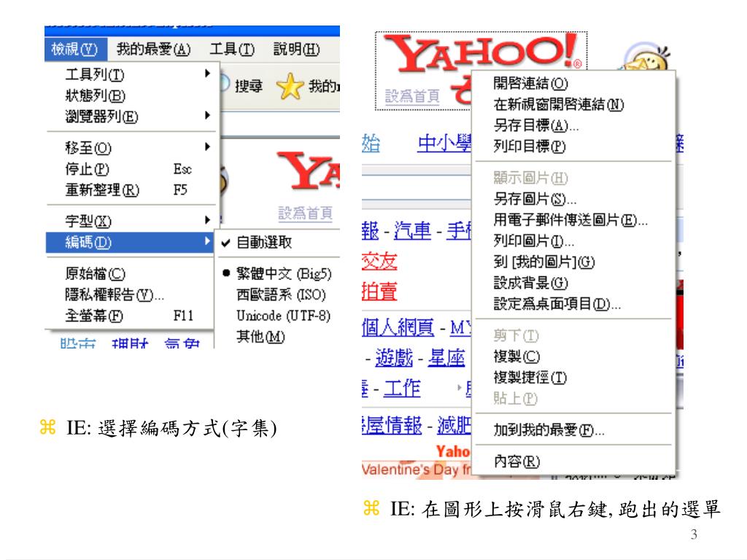Choose 設成背景(G) set as background
This screenshot has width=747, height=560.
(573, 282)
